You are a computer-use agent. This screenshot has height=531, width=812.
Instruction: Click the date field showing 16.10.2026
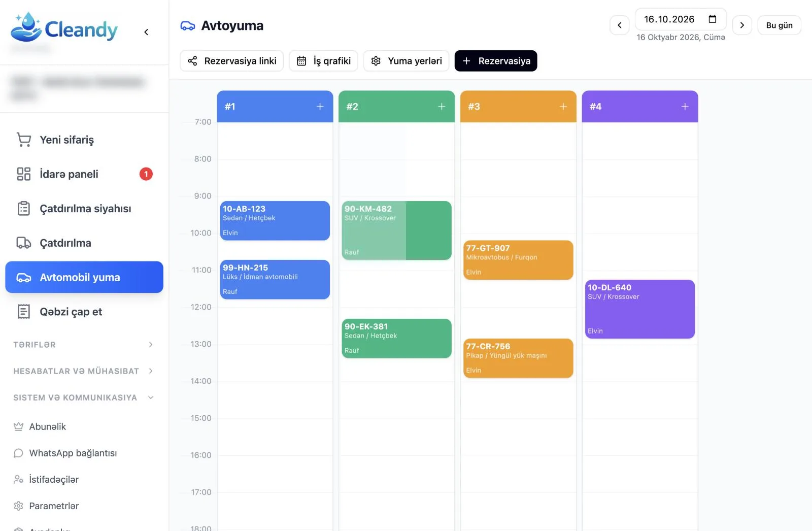pyautogui.click(x=681, y=19)
